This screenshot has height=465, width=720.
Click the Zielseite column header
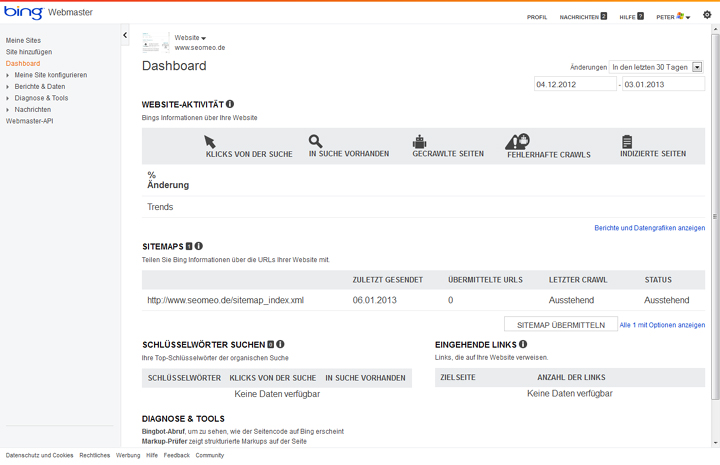(458, 377)
